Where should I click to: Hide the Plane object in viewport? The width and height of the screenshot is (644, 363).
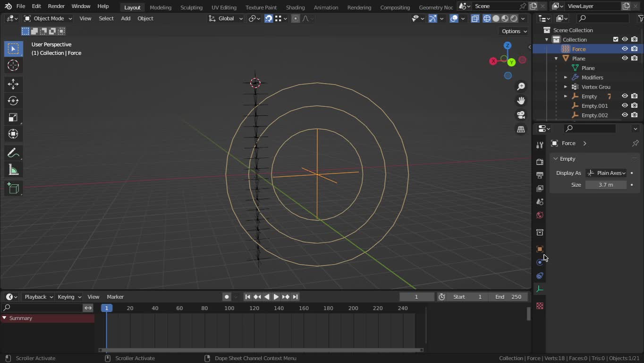coord(625,58)
